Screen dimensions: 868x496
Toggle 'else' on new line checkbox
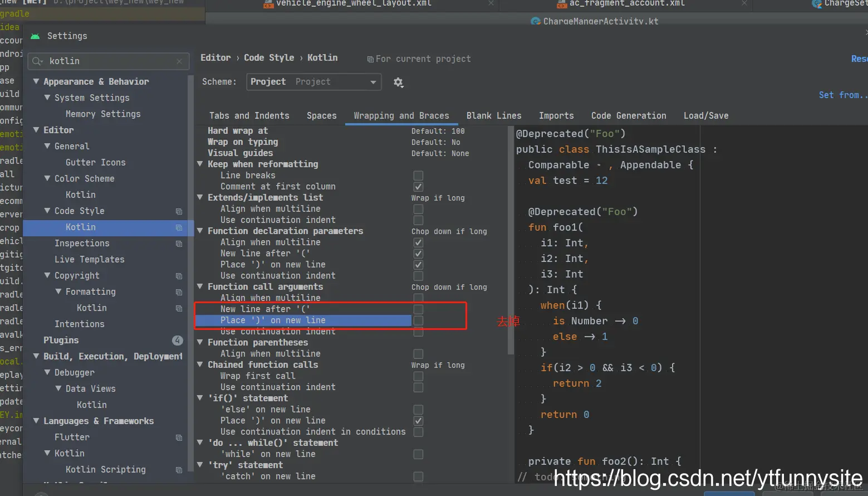pos(418,410)
